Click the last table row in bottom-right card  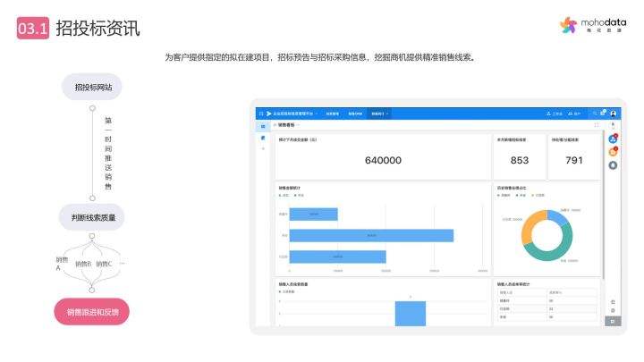pos(547,317)
